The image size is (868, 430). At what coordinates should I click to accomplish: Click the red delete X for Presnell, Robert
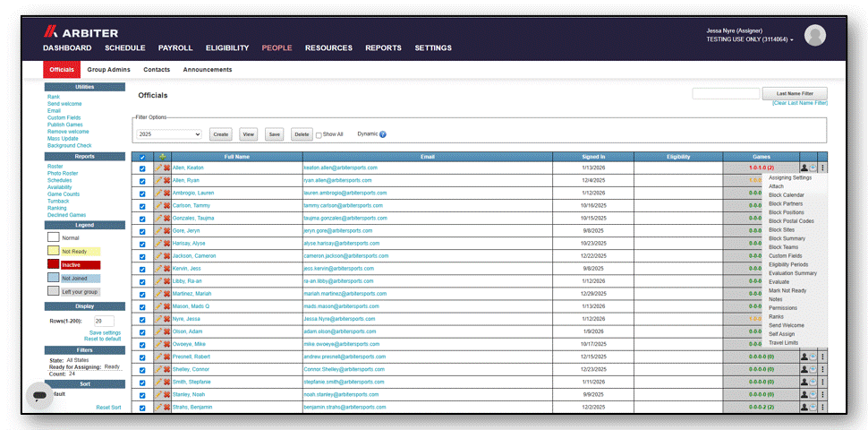tap(166, 357)
